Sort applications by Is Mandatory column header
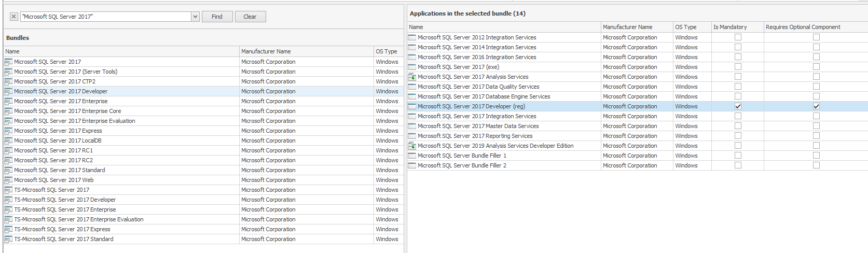Screen dimensions: 868x253 point(737,27)
